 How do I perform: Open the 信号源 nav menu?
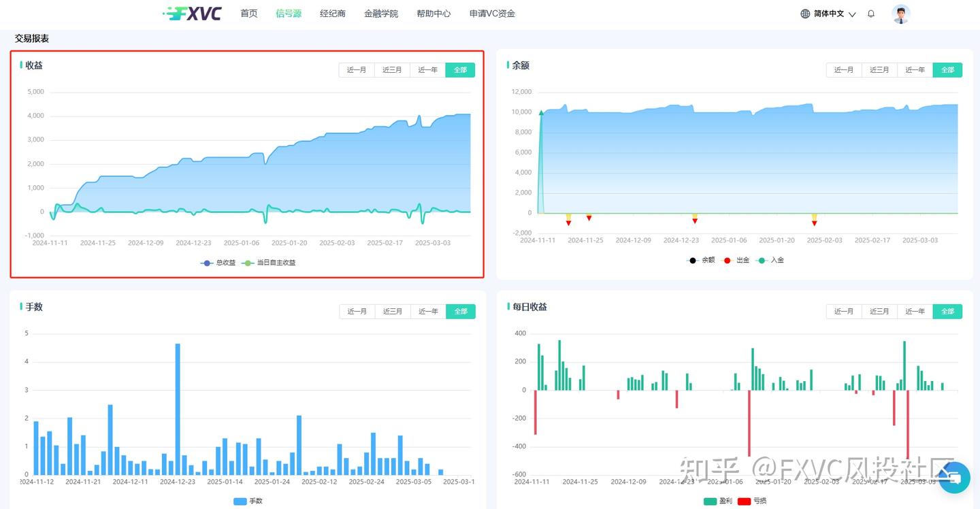tap(289, 14)
